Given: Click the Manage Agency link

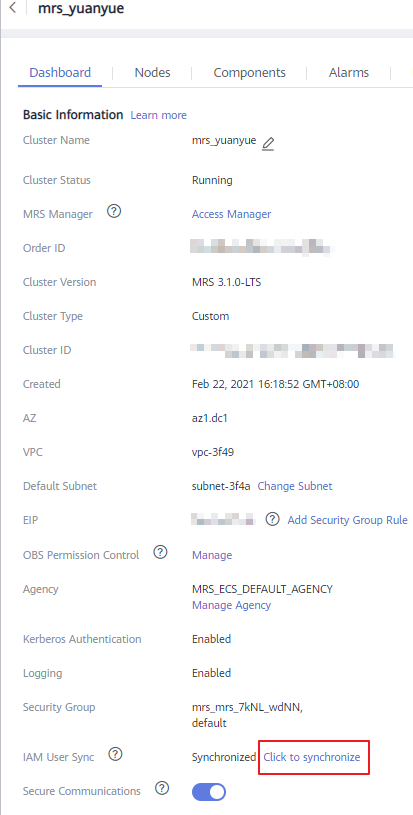Looking at the screenshot, I should (232, 605).
